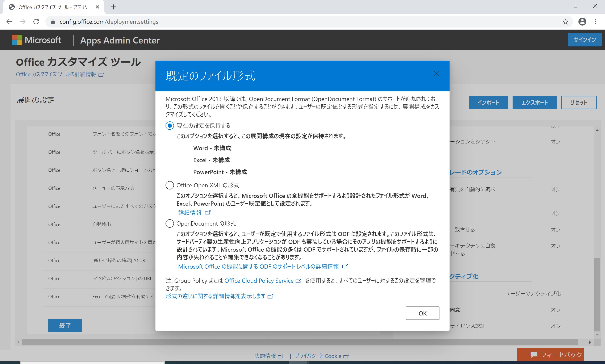
Task: Open the ODF support level details link
Action: (x=263, y=267)
